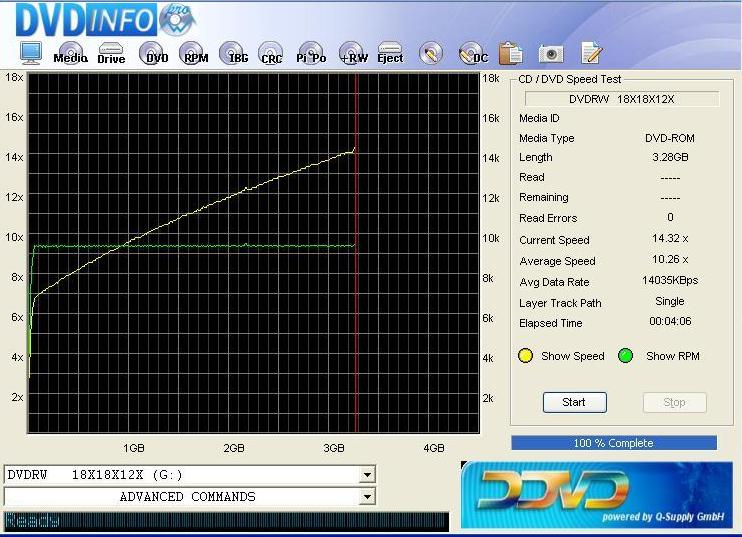Image resolution: width=742 pixels, height=537 pixels.
Task: Click the Read Errors value 0
Action: tap(670, 217)
